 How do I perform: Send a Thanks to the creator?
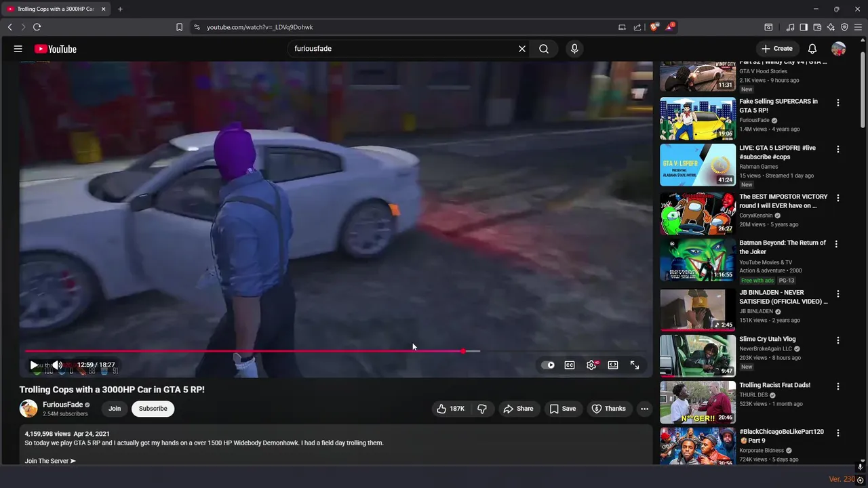[608, 409]
